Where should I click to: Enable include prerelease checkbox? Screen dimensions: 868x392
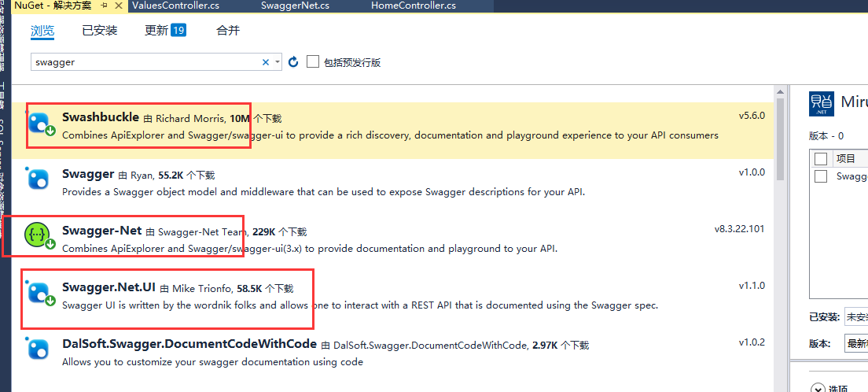point(314,61)
